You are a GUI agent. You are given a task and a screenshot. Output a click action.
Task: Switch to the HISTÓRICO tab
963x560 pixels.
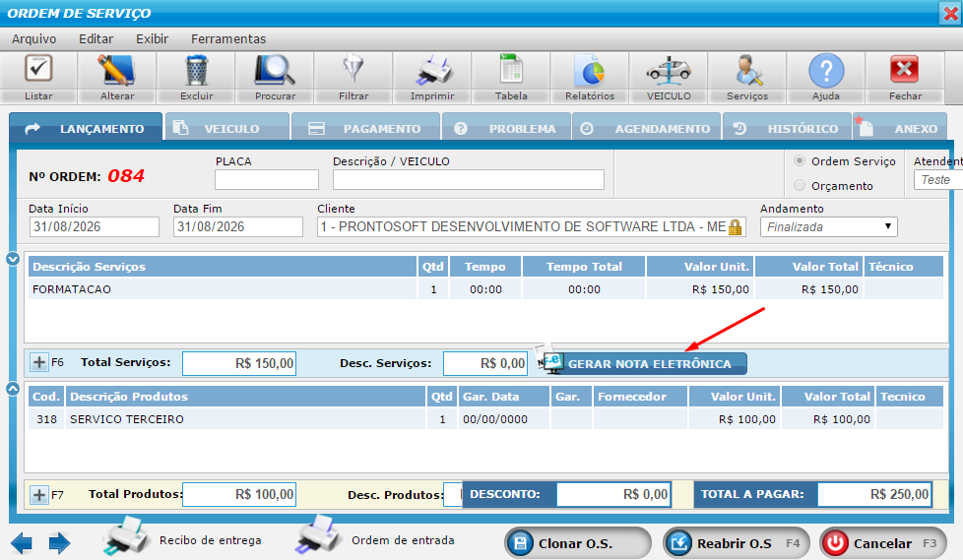tap(787, 128)
